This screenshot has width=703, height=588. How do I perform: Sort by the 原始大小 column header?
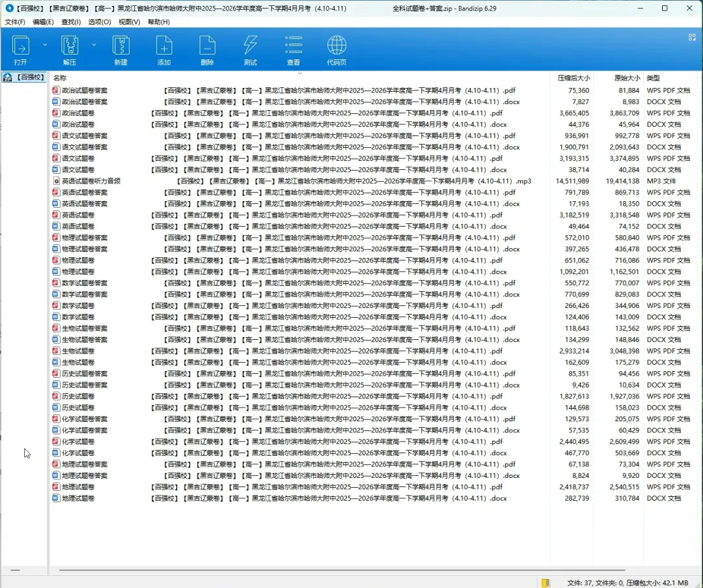tap(627, 78)
